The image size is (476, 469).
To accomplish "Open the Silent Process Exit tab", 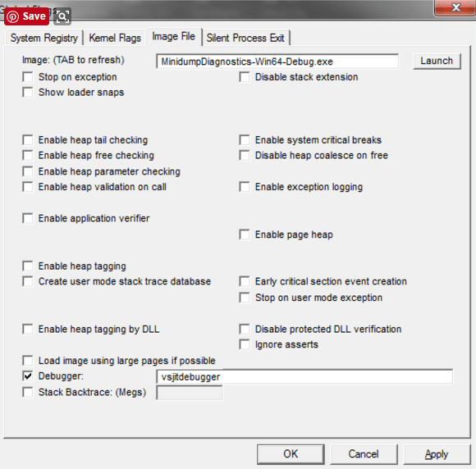I will coord(245,38).
